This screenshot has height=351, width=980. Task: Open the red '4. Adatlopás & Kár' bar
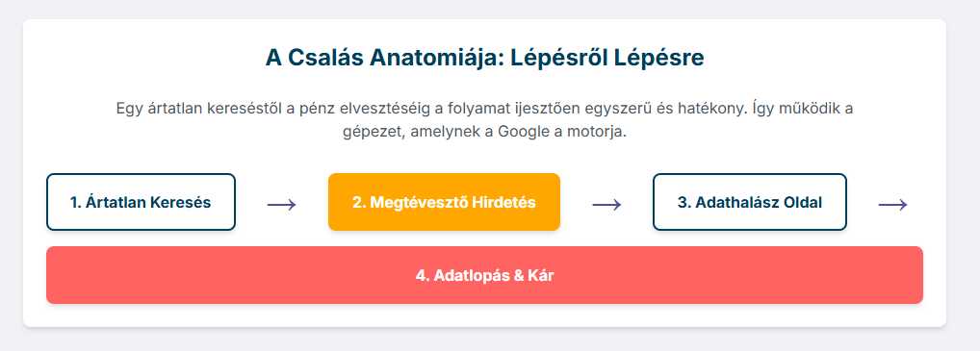(x=484, y=275)
